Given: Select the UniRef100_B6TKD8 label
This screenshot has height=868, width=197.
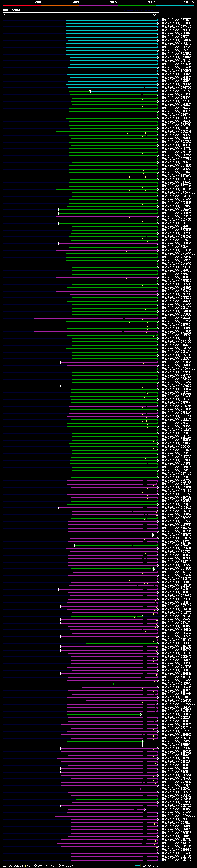Looking at the screenshot, I should coord(177,64).
